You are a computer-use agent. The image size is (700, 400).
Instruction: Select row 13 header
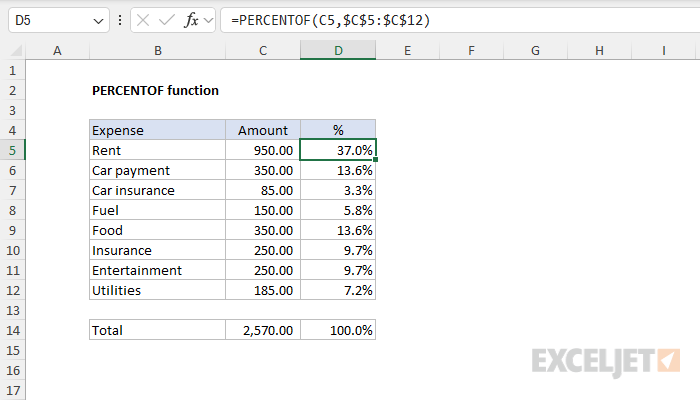coord(12,310)
